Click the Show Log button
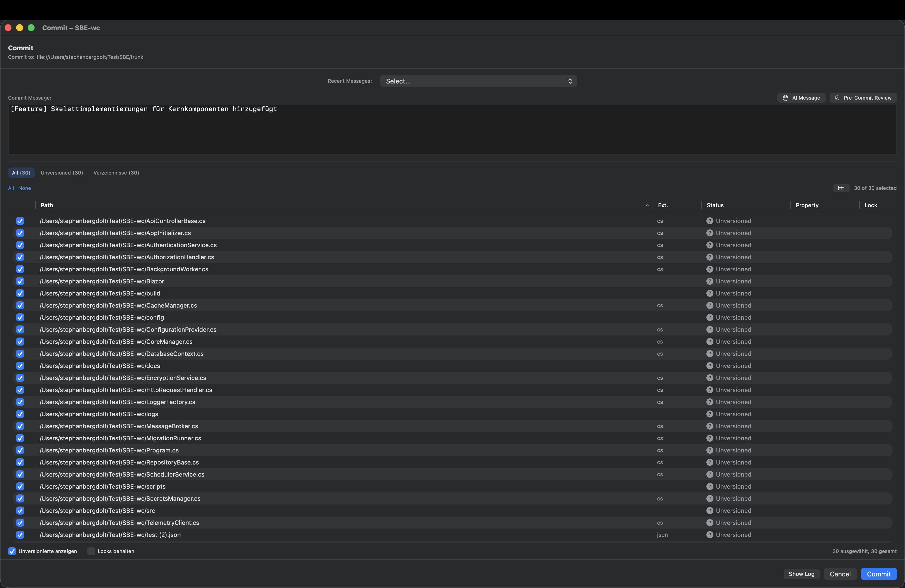The height and width of the screenshot is (588, 905). point(801,574)
